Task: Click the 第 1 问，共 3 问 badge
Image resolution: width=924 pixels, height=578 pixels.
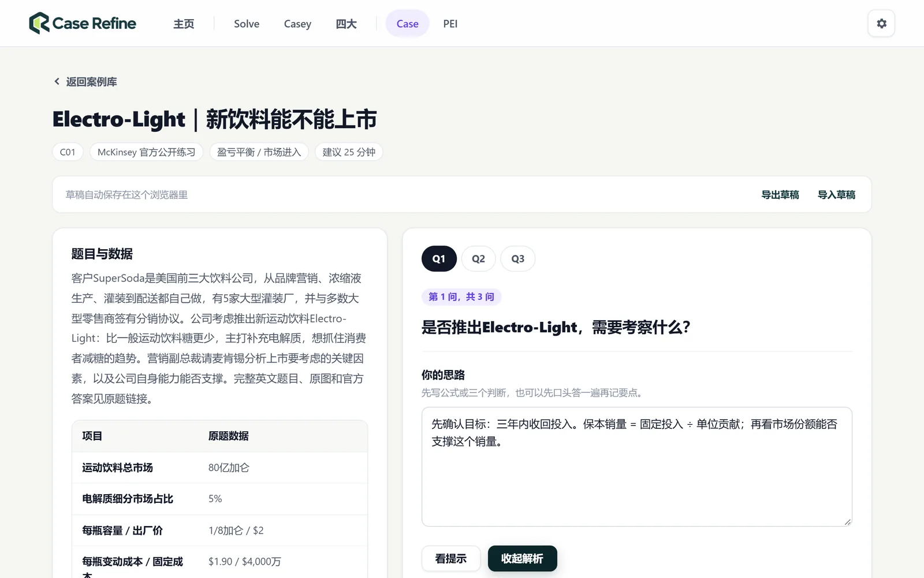Action: pos(461,297)
